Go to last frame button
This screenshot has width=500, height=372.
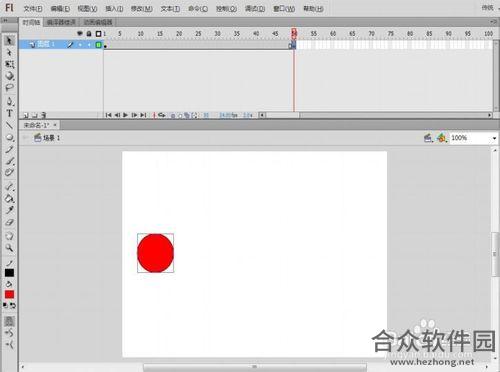tap(143, 115)
